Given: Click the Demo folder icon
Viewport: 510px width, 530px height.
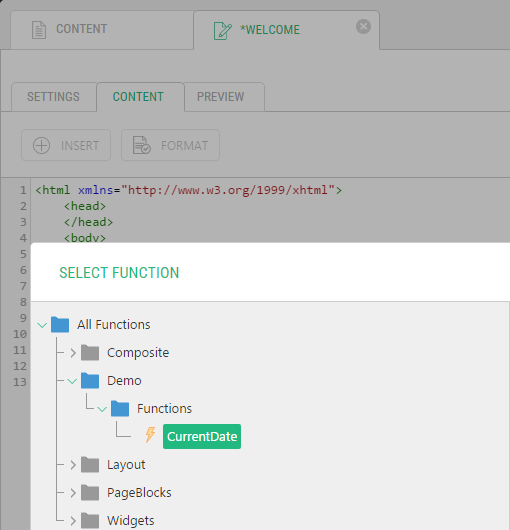Looking at the screenshot, I should click(x=90, y=381).
